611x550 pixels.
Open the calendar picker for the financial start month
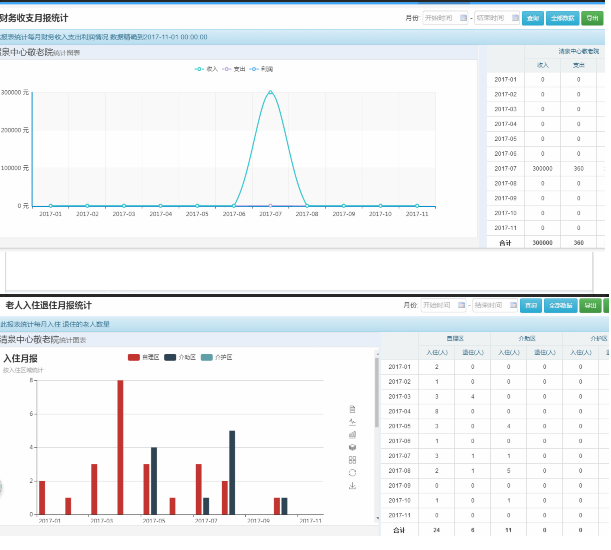coord(463,18)
